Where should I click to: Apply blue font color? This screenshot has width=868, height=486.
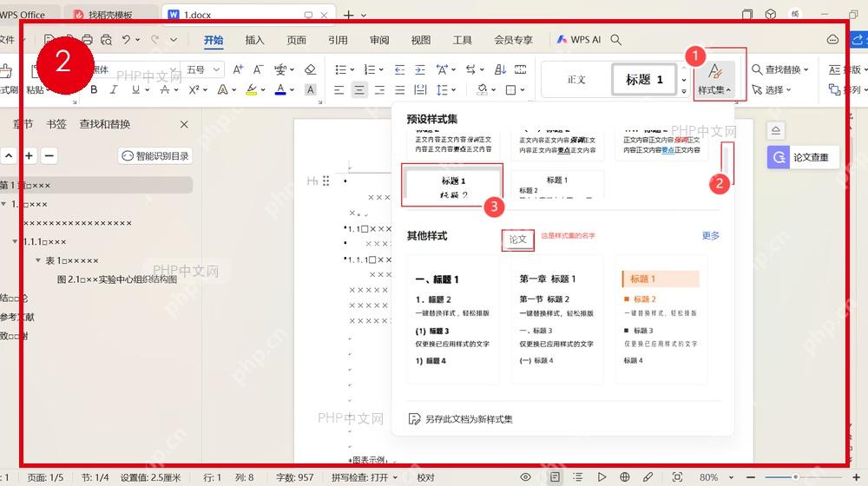[280, 89]
